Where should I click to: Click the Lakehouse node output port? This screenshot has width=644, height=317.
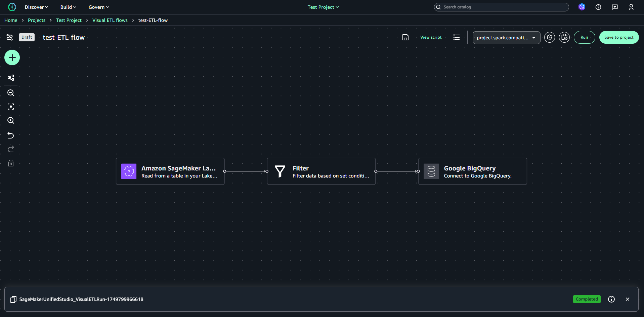(225, 171)
